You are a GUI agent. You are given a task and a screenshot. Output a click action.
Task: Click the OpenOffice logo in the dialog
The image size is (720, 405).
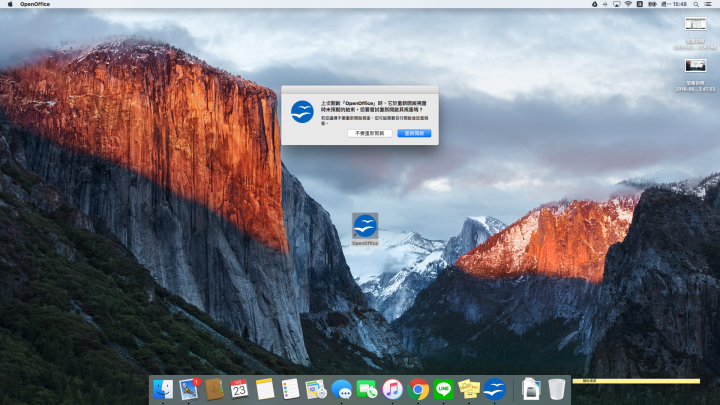click(302, 112)
